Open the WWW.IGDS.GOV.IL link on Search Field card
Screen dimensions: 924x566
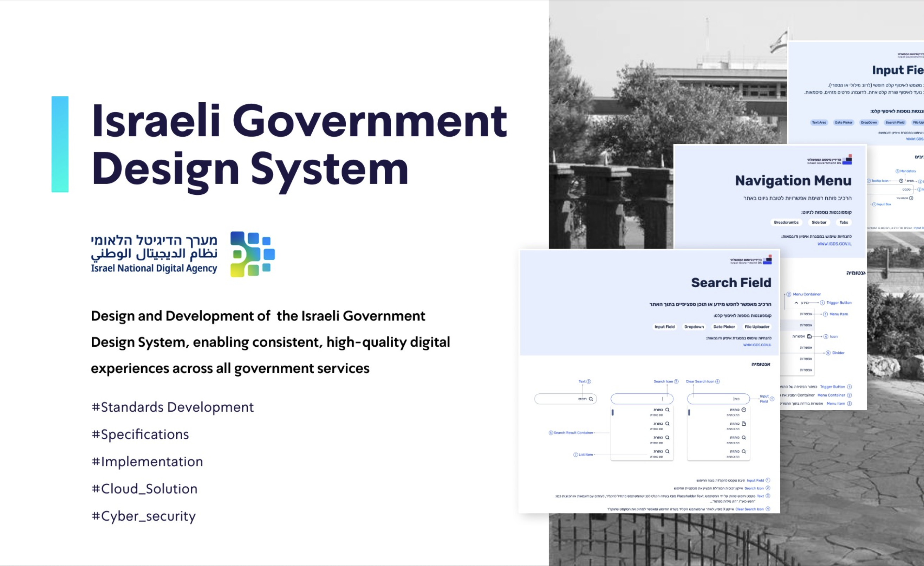[757, 345]
